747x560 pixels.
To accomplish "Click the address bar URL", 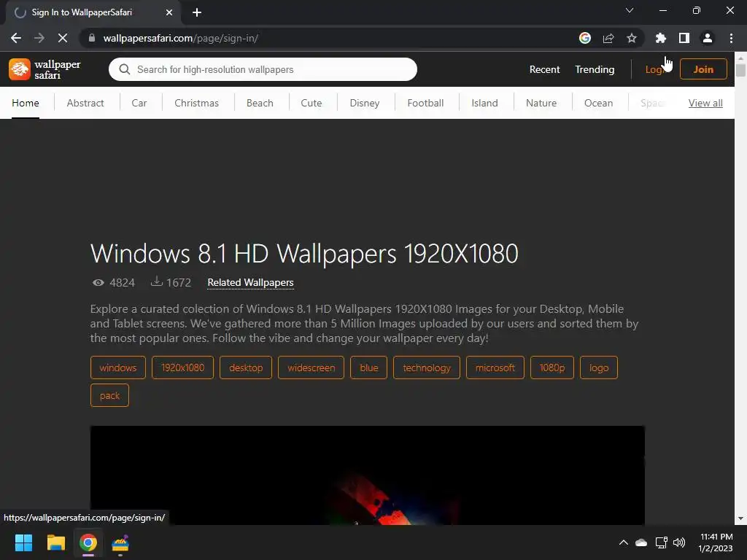I will 181,38.
